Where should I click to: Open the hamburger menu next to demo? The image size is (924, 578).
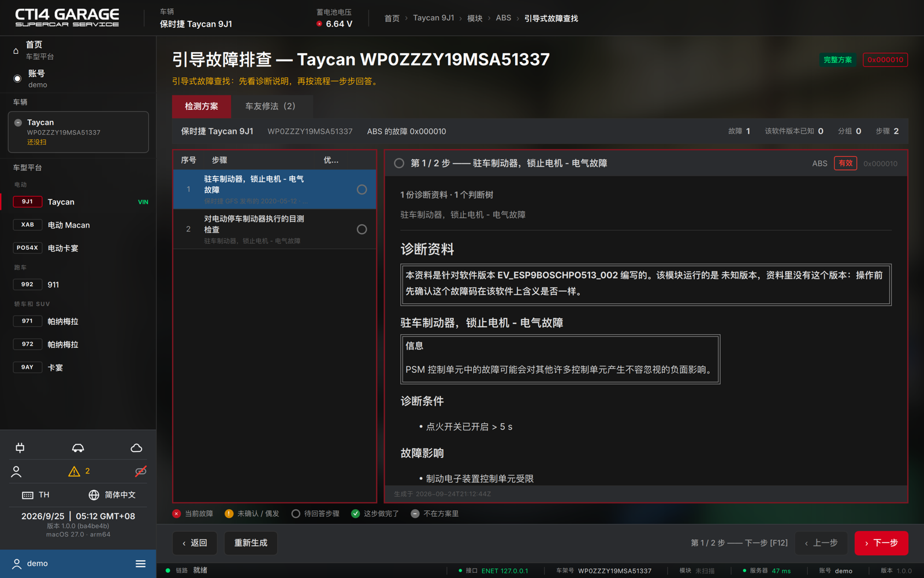click(x=140, y=564)
